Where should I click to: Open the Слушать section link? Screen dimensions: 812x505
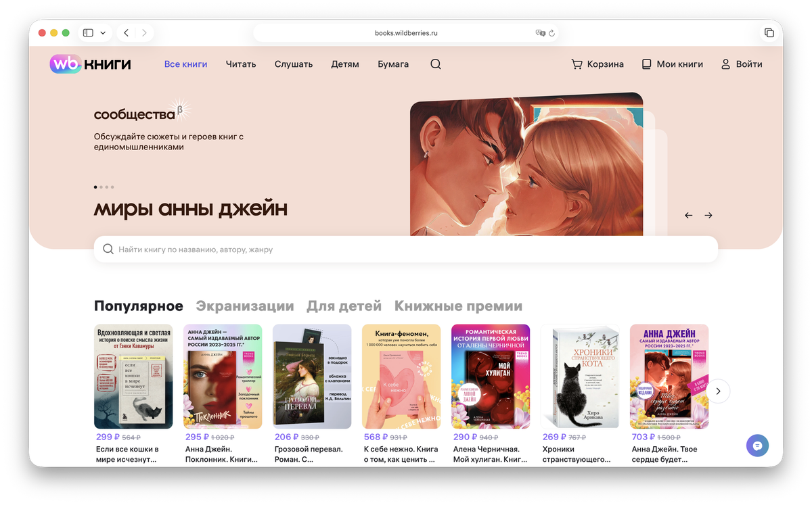click(x=293, y=64)
